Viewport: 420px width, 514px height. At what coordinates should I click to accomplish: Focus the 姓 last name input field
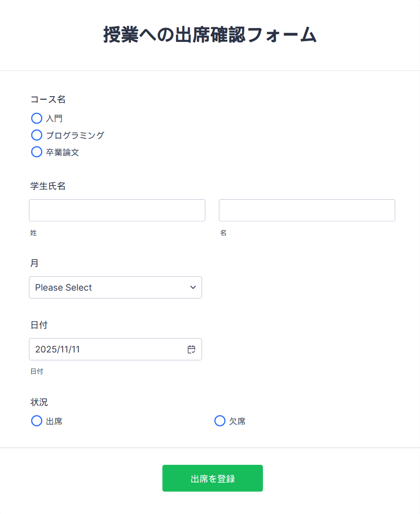pos(117,210)
